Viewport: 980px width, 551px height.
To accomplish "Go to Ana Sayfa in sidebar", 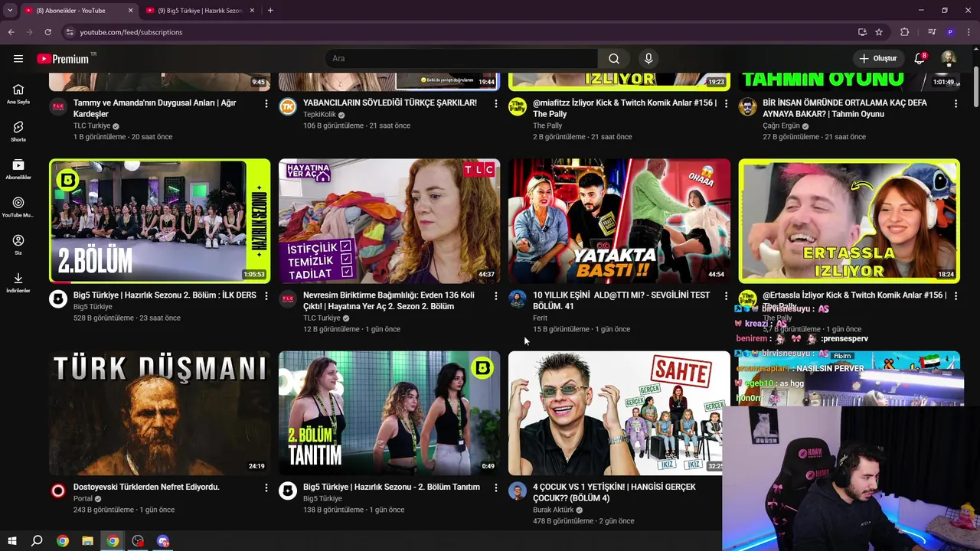I will (18, 94).
